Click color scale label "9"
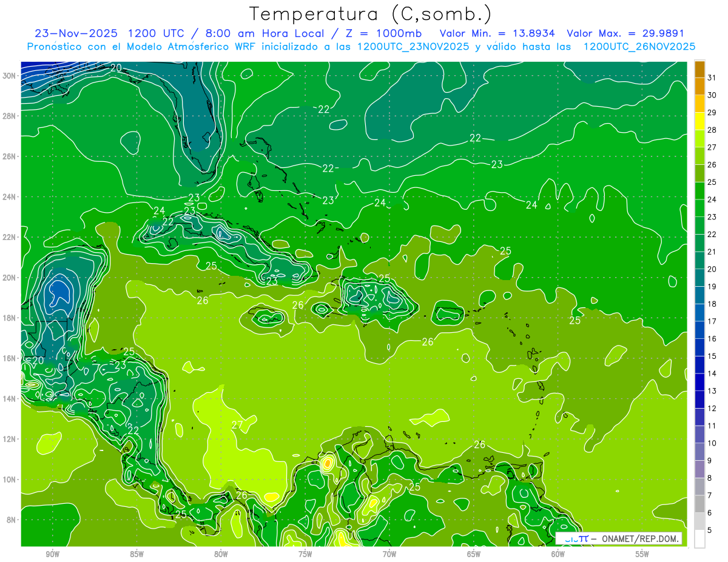 pyautogui.click(x=710, y=461)
